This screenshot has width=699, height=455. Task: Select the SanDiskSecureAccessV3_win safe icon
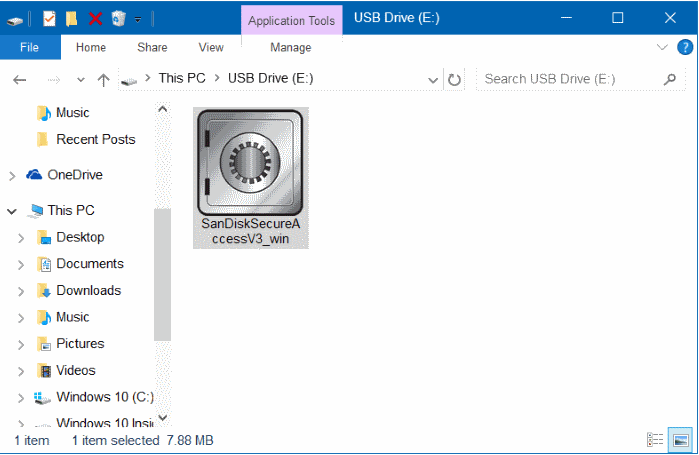(250, 163)
